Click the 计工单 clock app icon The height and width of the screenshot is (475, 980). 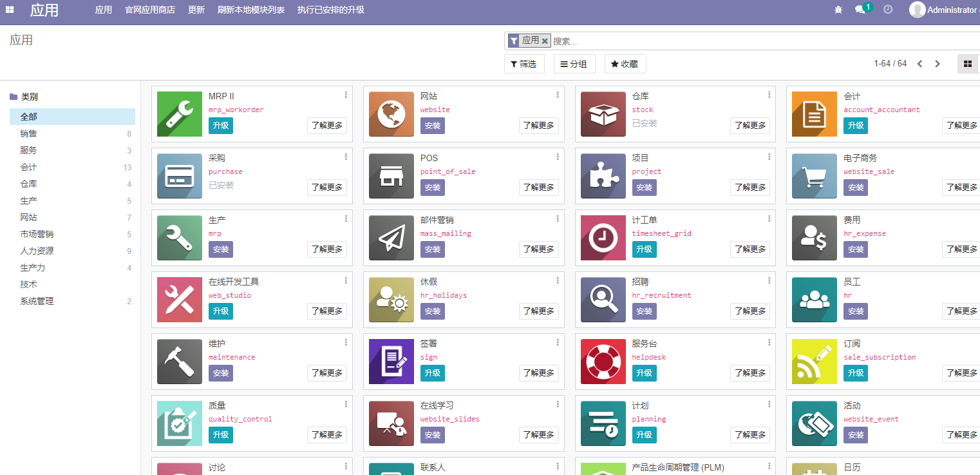603,238
